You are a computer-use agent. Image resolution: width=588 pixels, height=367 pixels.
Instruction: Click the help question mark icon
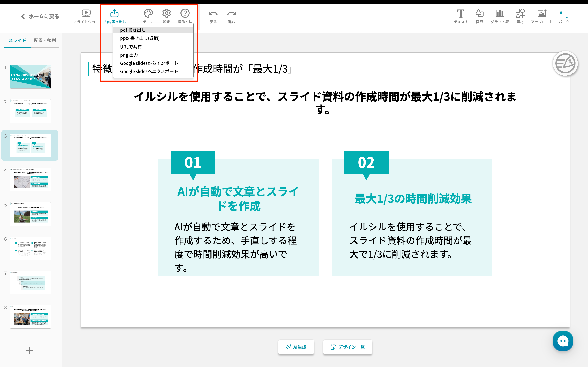[185, 13]
